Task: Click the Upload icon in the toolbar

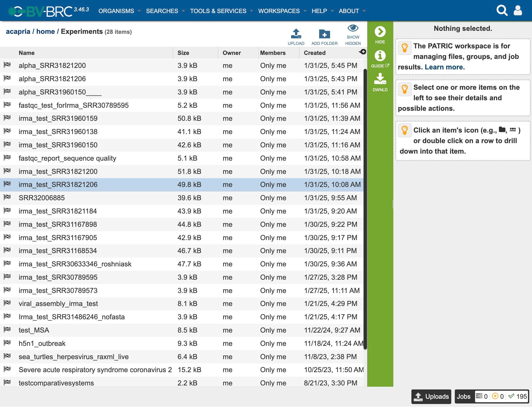Action: point(296,34)
